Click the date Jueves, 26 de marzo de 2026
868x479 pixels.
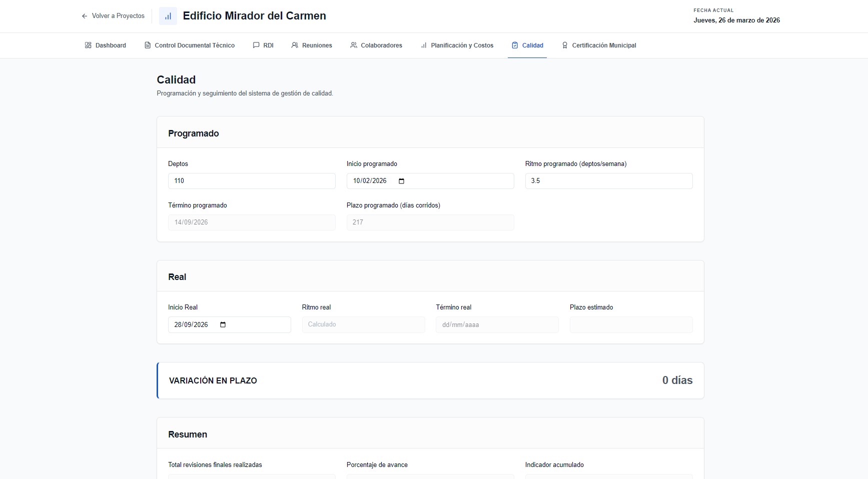click(x=736, y=20)
